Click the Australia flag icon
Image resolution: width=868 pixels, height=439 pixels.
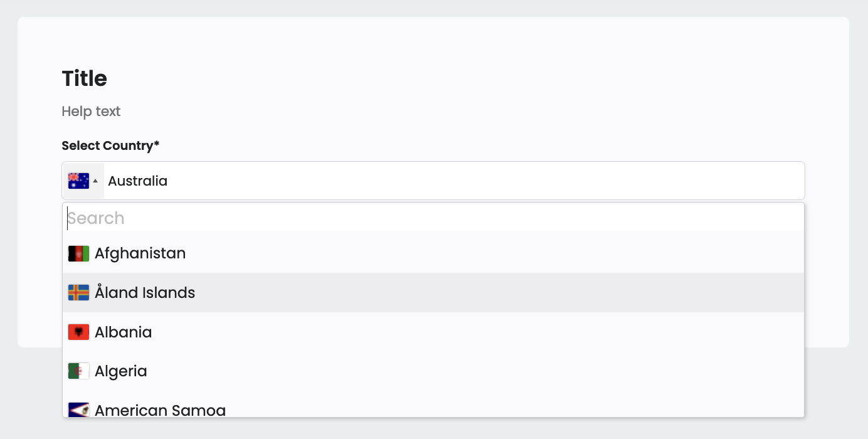click(x=78, y=181)
